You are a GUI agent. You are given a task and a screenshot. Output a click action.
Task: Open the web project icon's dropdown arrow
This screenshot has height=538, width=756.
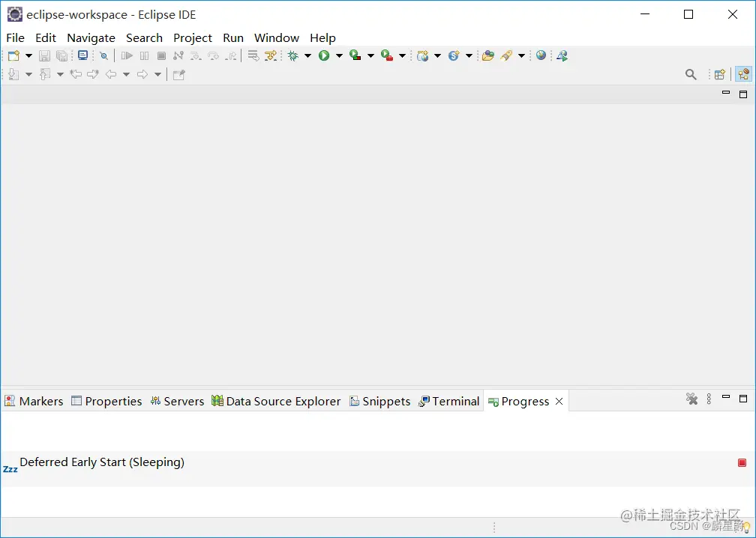pyautogui.click(x=437, y=56)
